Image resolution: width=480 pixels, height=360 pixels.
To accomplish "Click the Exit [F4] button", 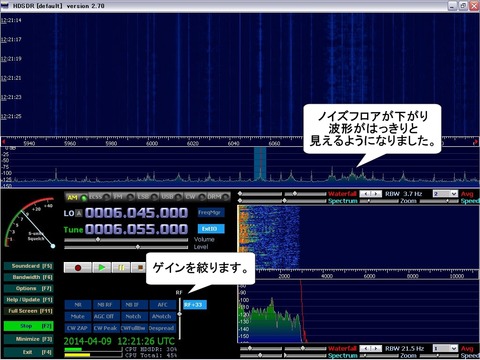I will point(28,352).
